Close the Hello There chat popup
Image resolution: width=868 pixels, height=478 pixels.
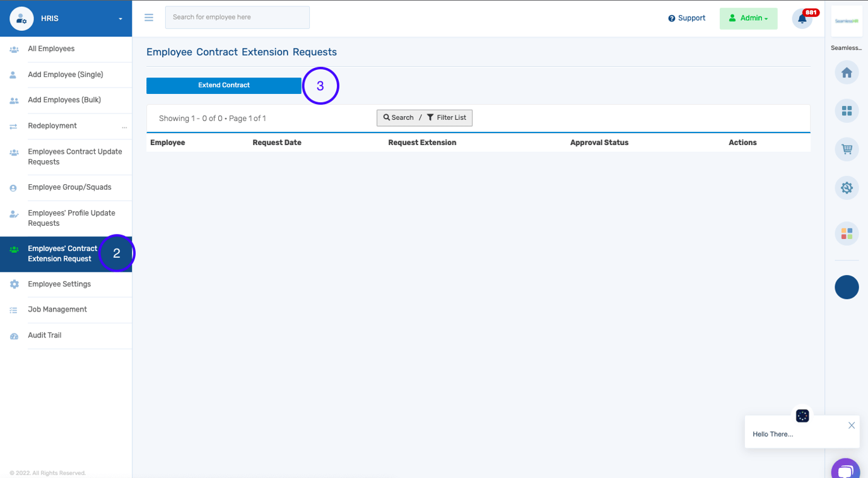(x=851, y=426)
